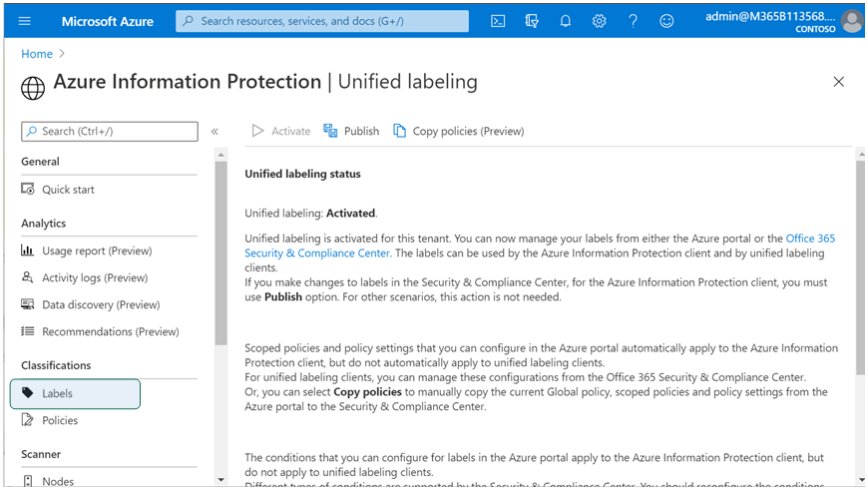Viewport: 868px width, 490px height.
Task: Click the 'CONTOSO' tenant label
Action: [x=815, y=29]
